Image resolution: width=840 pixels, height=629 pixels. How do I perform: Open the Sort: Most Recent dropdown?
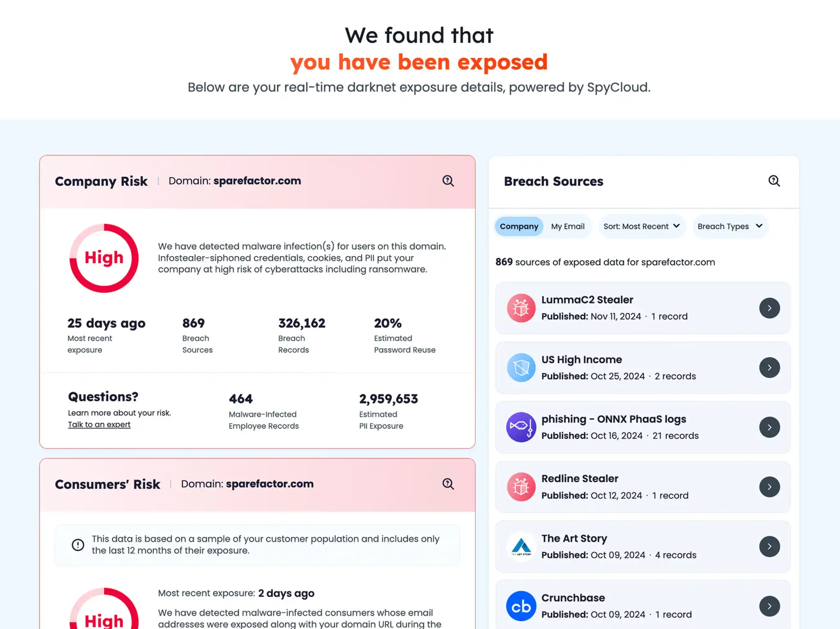coord(642,226)
